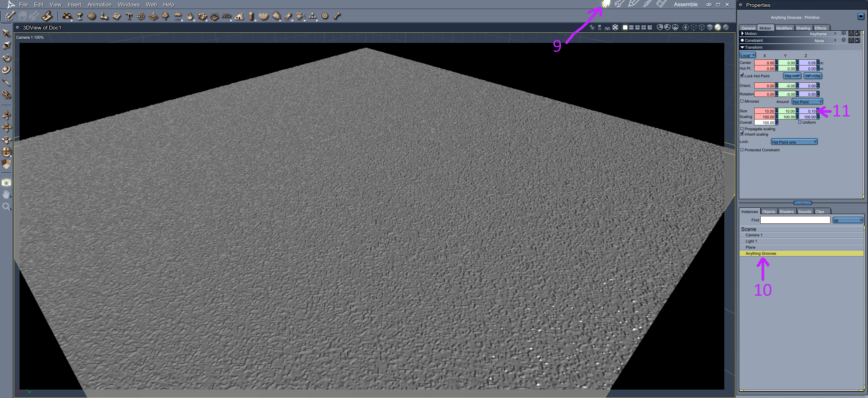Select single-view layout square

[x=625, y=27]
